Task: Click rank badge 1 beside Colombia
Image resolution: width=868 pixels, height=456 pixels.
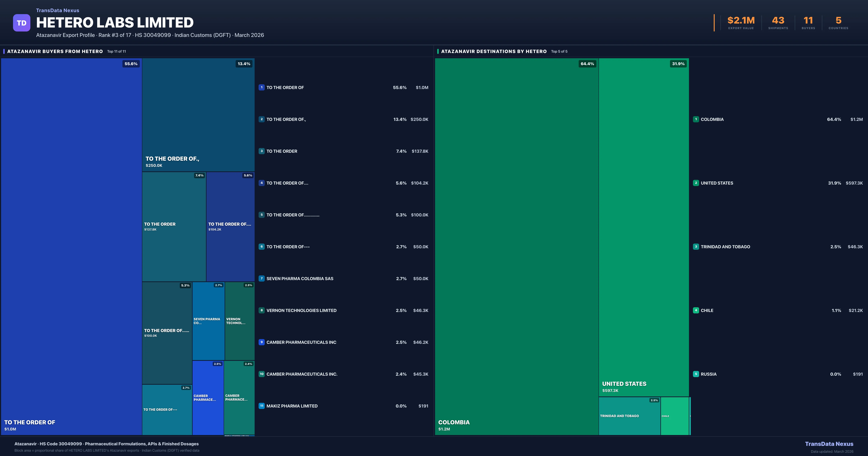Action: [696, 119]
